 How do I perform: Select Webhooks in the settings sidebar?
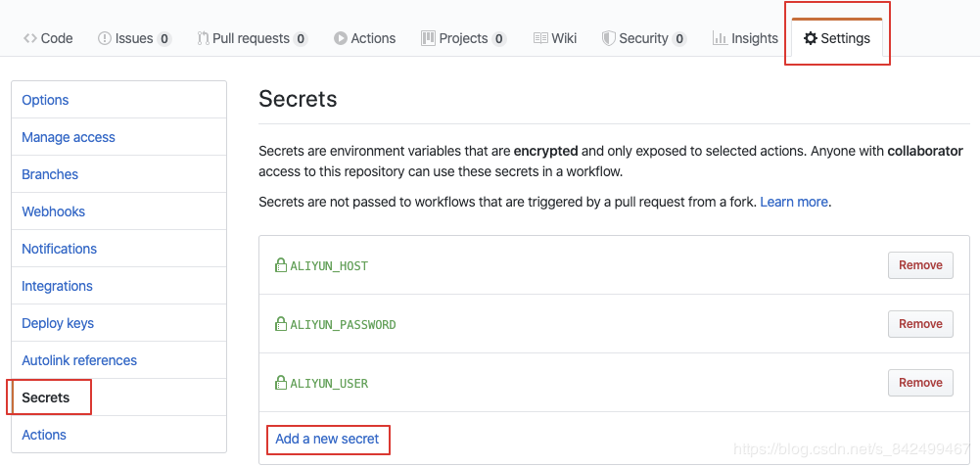coord(54,211)
